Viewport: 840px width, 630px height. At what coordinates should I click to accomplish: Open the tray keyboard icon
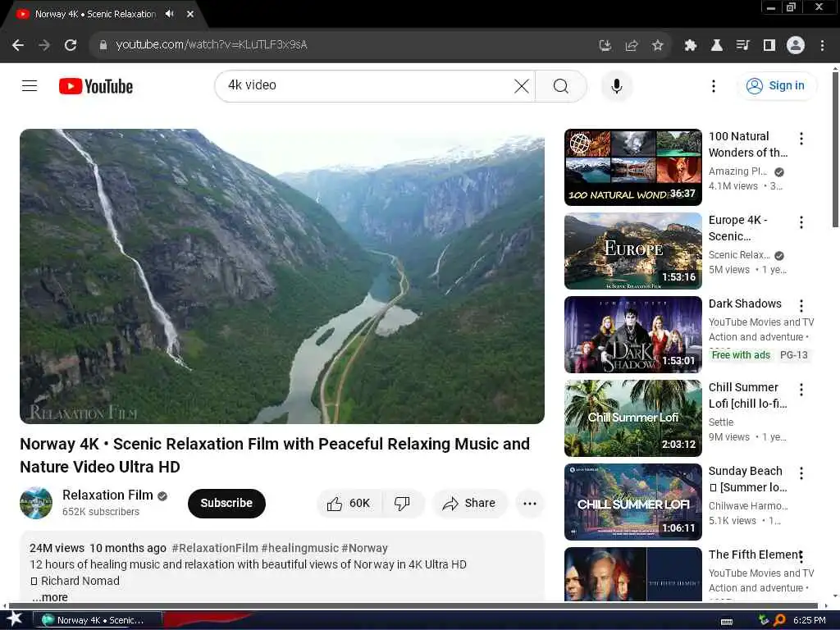click(x=727, y=621)
